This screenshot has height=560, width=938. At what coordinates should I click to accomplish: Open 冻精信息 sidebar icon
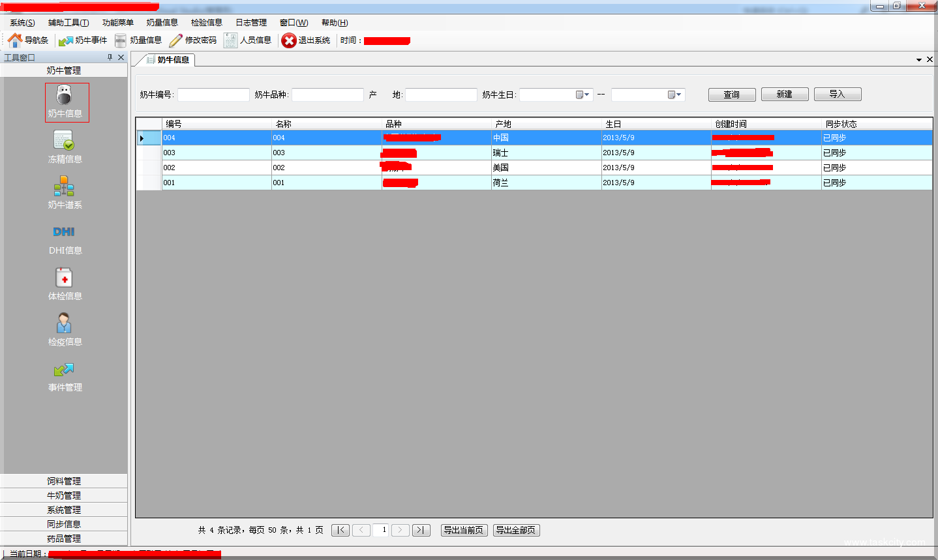(64, 140)
